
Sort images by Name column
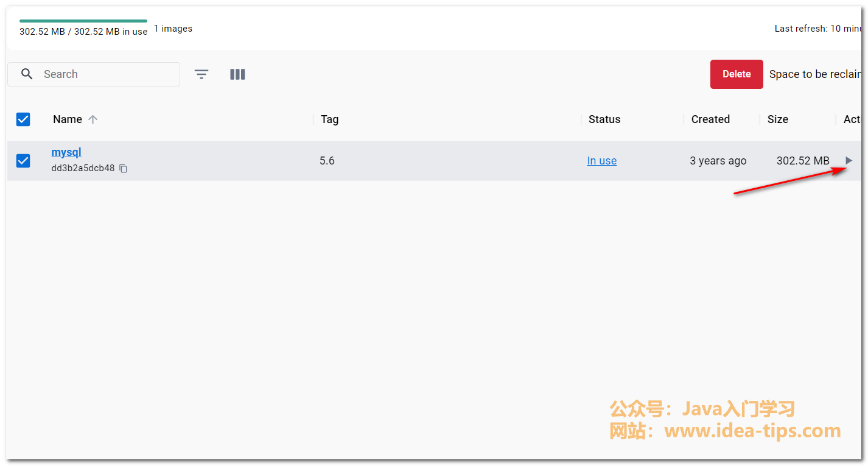pyautogui.click(x=68, y=119)
